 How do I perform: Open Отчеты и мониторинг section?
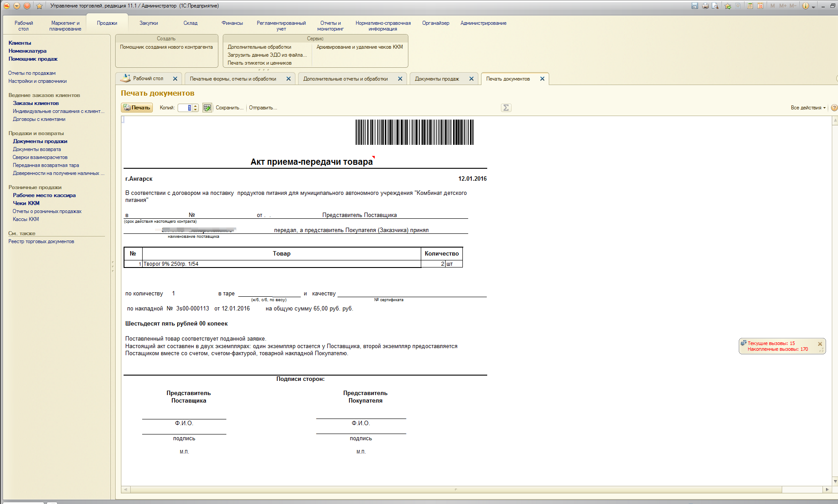(x=330, y=26)
